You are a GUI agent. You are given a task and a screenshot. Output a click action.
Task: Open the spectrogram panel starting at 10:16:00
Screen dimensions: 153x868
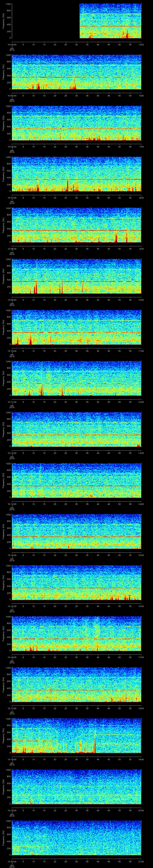pos(77,634)
